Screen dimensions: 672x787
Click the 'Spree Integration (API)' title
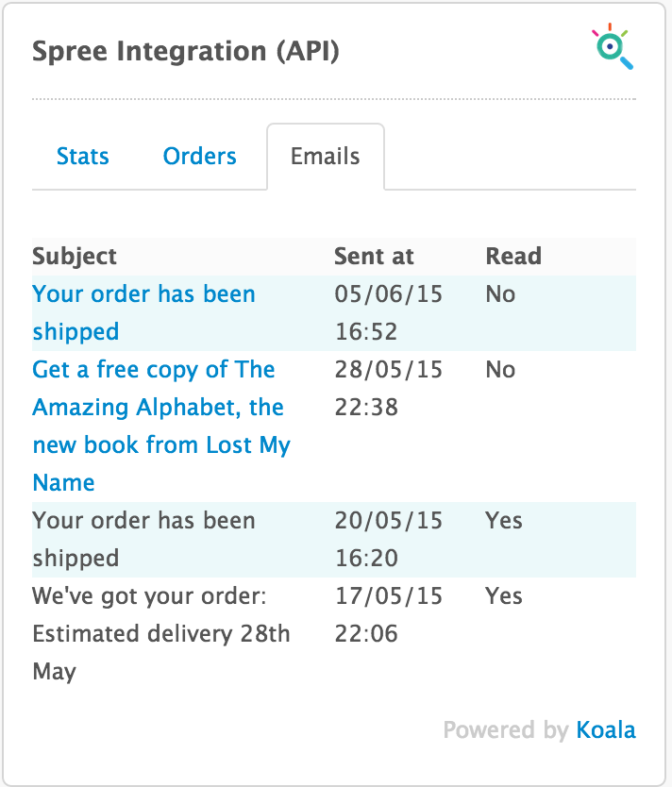point(186,51)
